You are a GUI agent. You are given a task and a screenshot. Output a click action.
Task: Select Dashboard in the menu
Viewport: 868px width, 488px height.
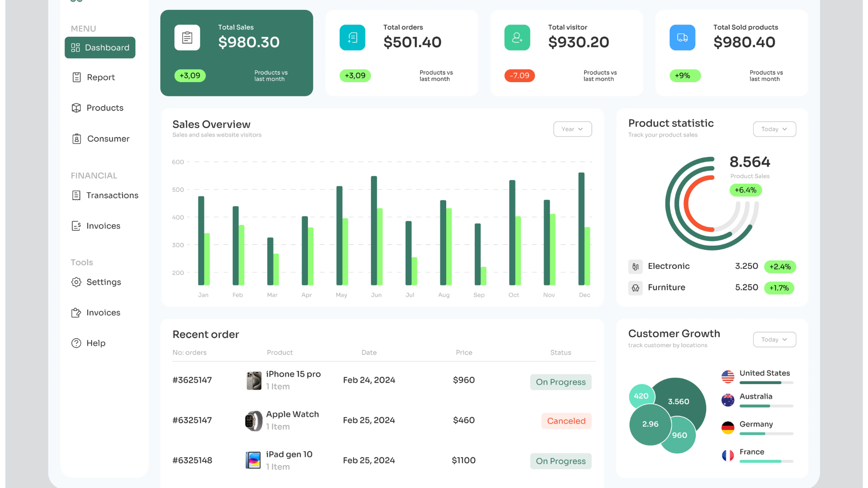click(x=100, y=47)
